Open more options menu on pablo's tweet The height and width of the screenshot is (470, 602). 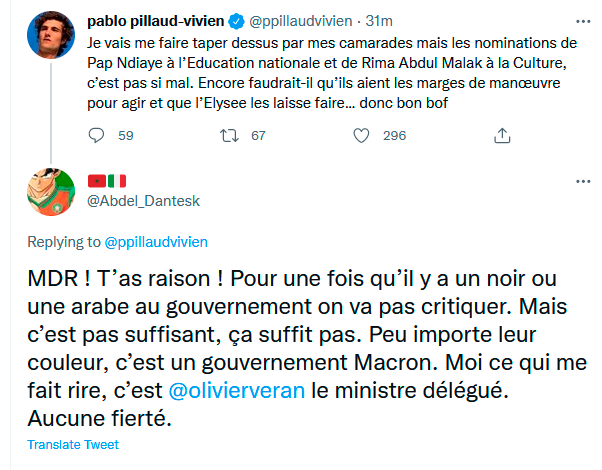[583, 20]
